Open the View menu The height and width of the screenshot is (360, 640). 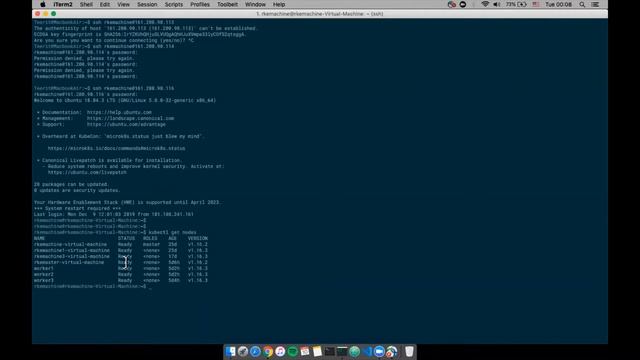coord(123,4)
